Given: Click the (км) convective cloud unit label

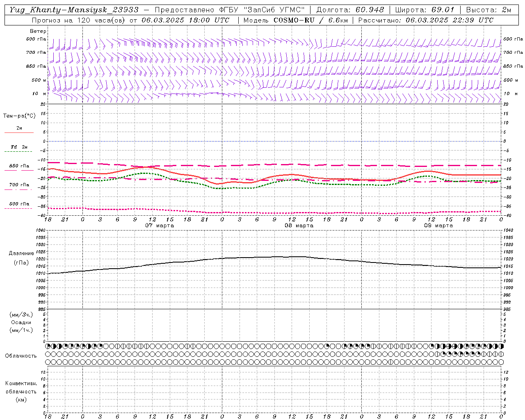Looking at the screenshot, I should 21,399.
